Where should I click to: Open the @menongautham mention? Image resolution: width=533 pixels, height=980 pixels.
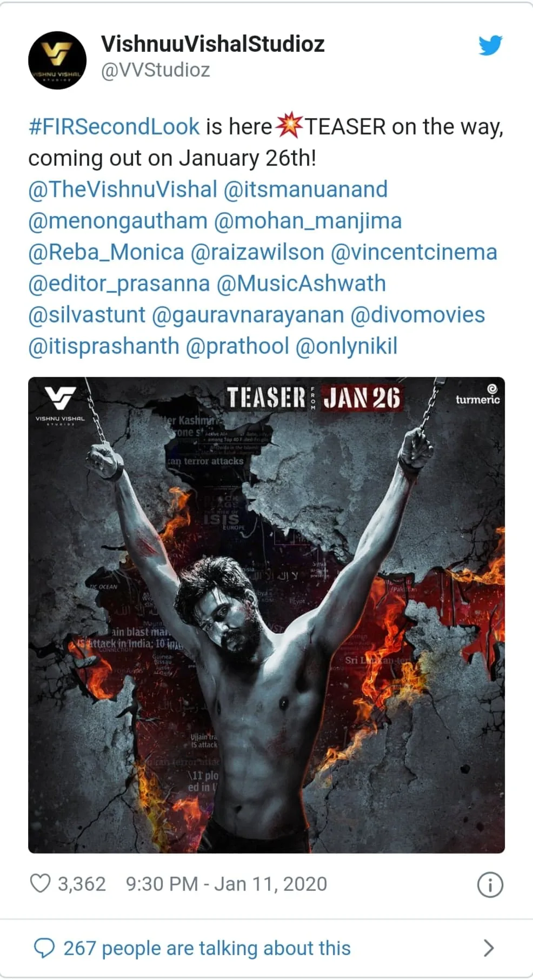[118, 221]
